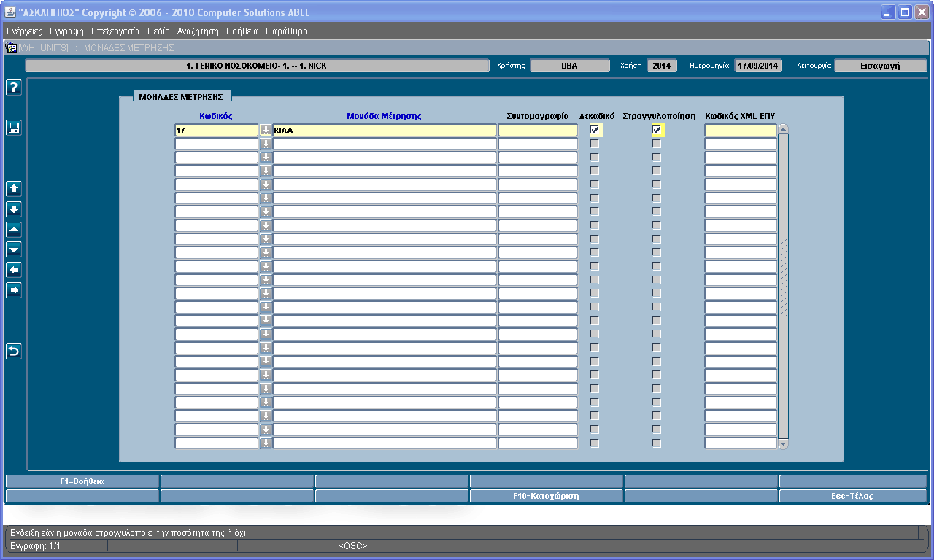
Task: Select the ΜΟΝΑΔΕΣ ΜΕΤΡΗΣΗΣ tab
Action: (182, 96)
